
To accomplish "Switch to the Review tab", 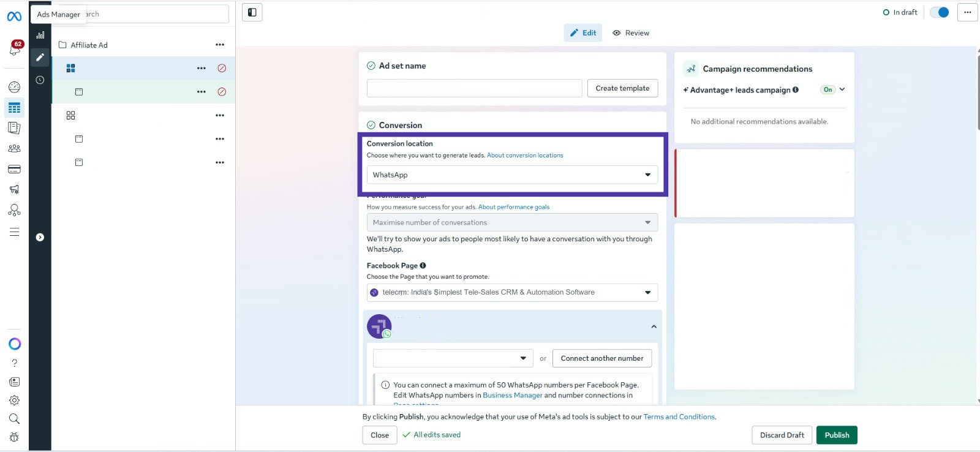I will (x=631, y=33).
